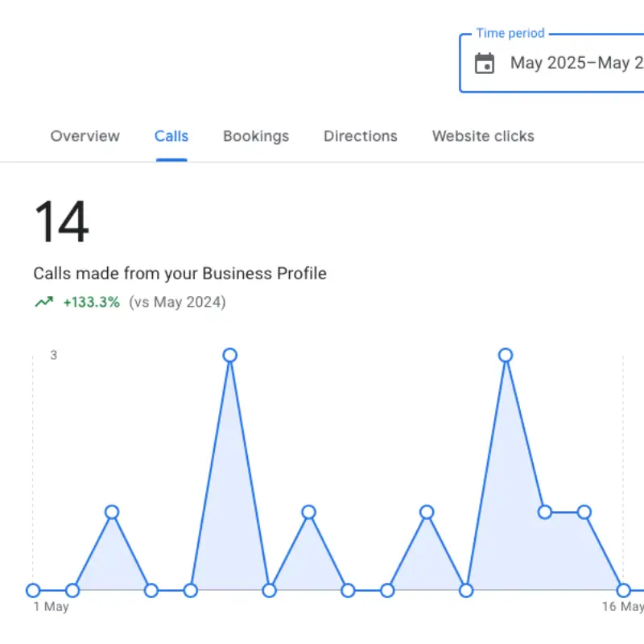Click the second tall peak data point near 16 May
Viewport: 644px width, 644px height.
(506, 354)
